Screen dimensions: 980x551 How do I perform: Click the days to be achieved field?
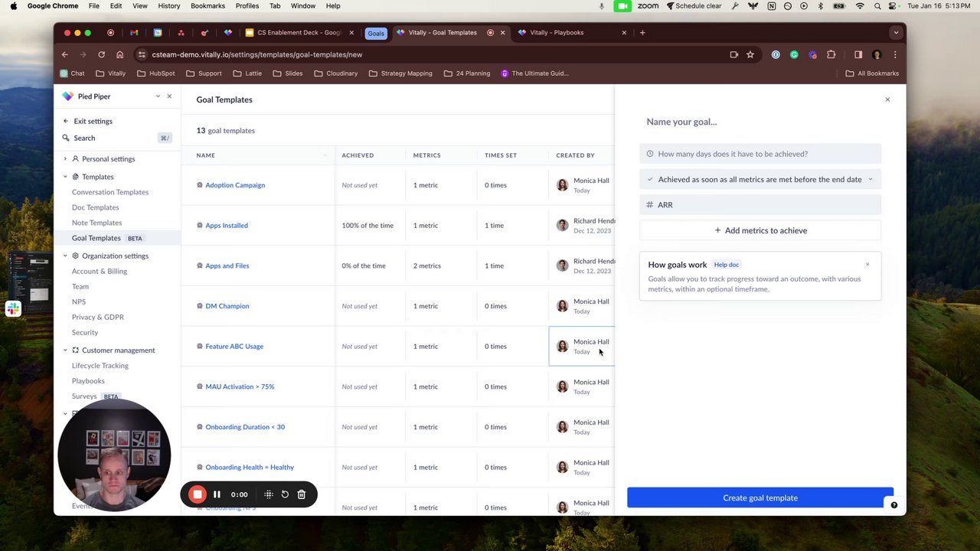760,154
